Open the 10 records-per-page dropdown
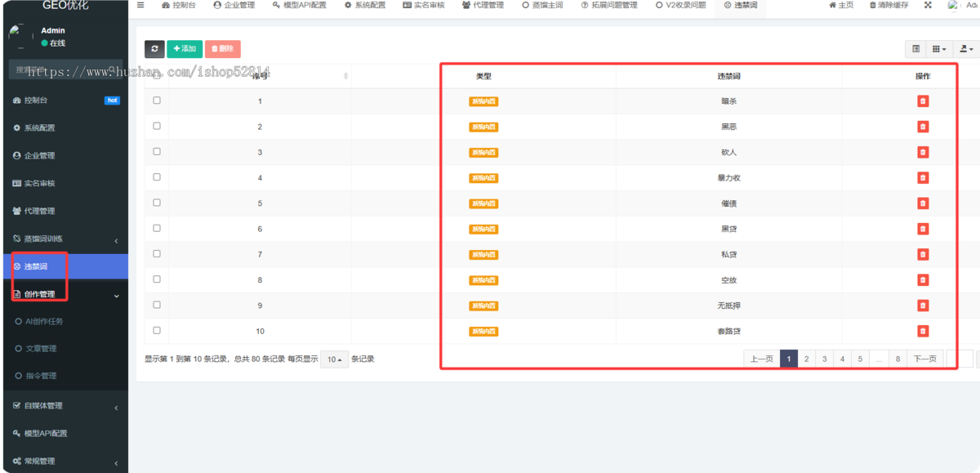 tap(334, 359)
